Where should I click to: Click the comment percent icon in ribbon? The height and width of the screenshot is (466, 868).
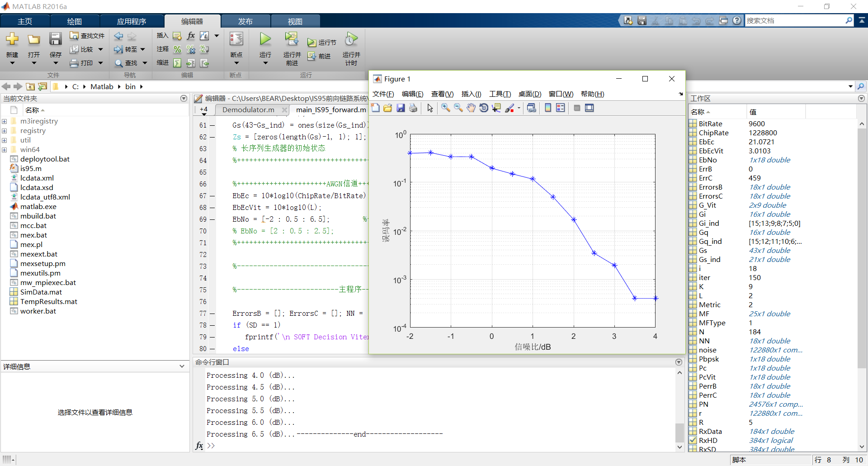coord(177,49)
